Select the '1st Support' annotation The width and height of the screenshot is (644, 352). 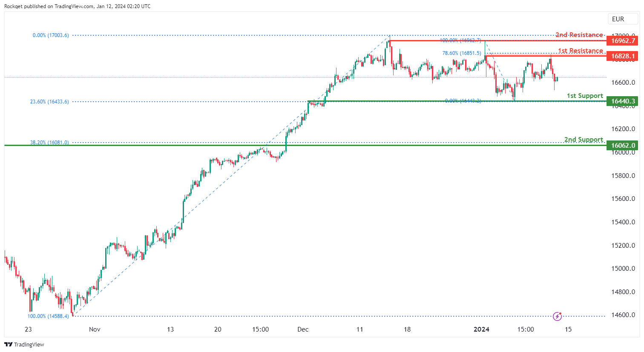tap(585, 96)
